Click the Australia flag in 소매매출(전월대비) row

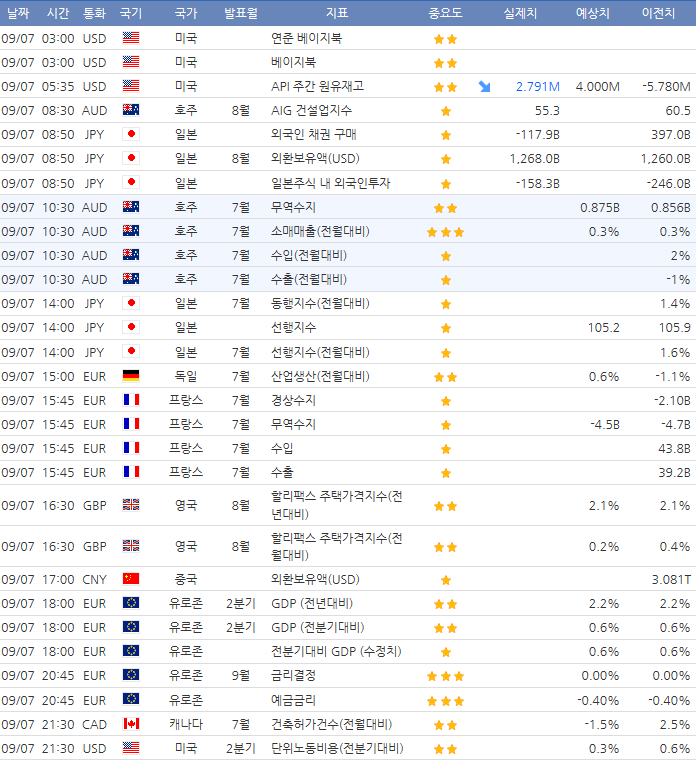point(131,231)
